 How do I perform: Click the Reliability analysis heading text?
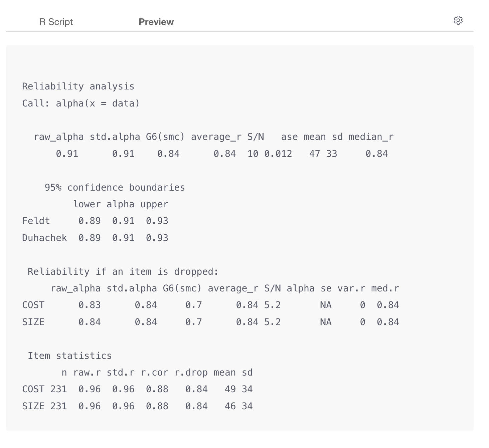point(78,86)
